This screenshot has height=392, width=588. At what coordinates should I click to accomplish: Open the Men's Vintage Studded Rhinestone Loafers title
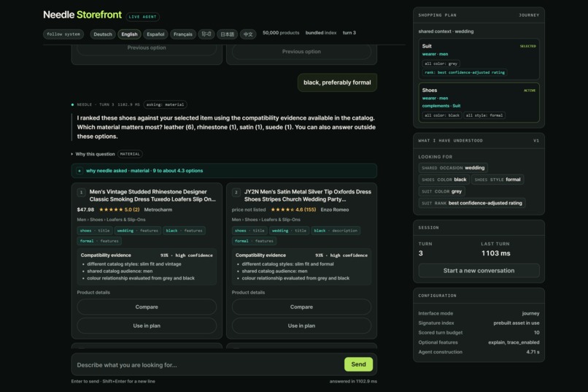point(152,196)
